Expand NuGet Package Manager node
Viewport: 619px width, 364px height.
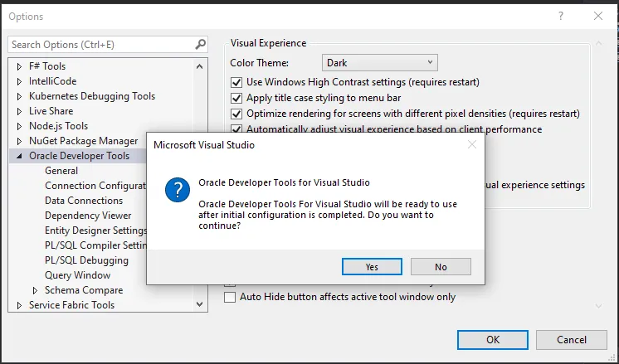point(19,141)
